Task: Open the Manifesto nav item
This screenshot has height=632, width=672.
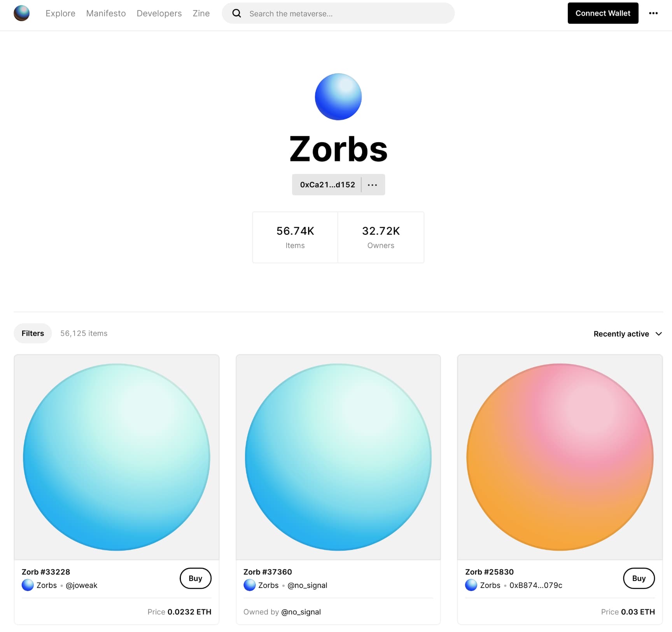Action: (106, 13)
